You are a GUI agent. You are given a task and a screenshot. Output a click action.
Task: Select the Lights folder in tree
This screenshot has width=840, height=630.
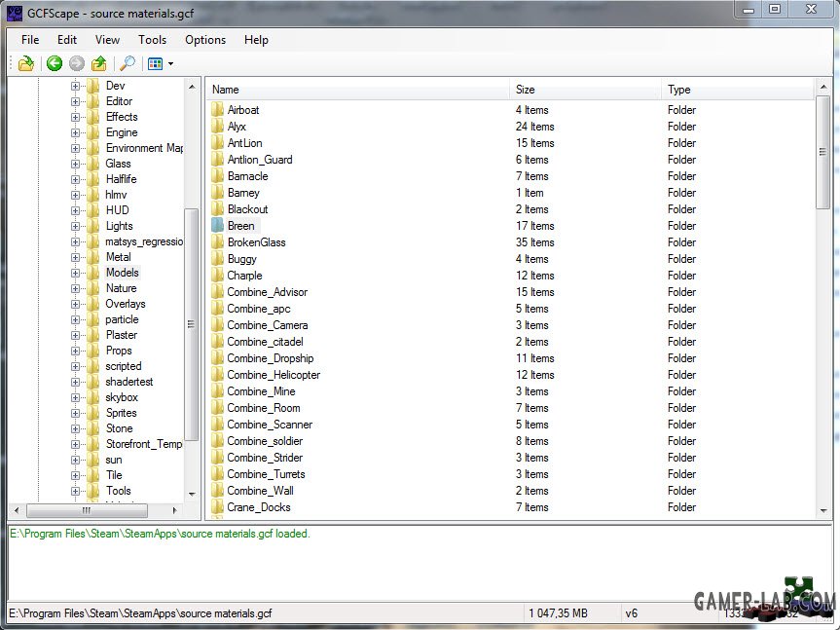(119, 226)
